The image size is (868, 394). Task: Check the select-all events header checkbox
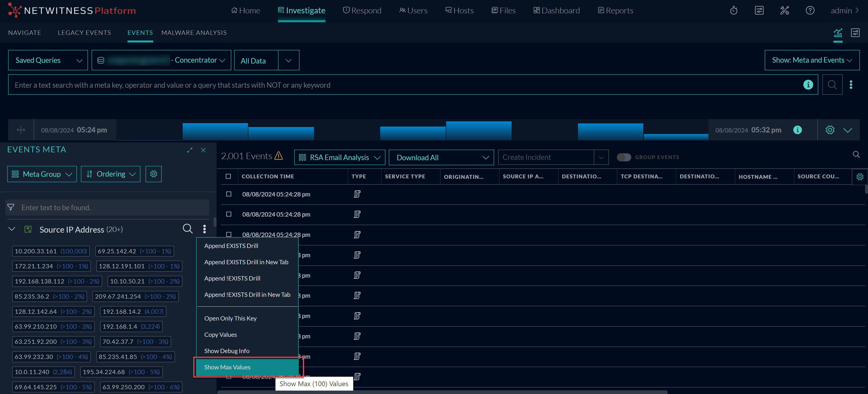(x=229, y=176)
